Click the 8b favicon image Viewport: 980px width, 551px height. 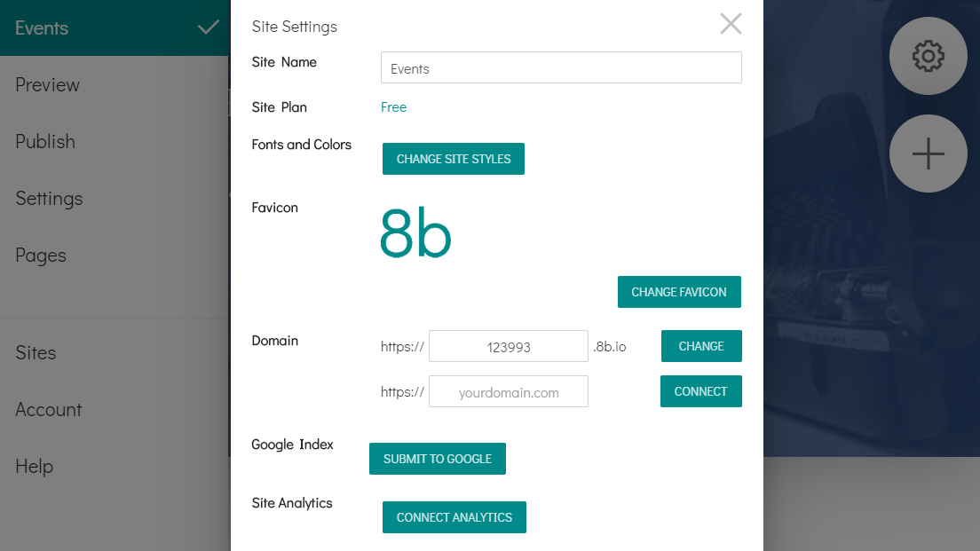click(x=415, y=234)
